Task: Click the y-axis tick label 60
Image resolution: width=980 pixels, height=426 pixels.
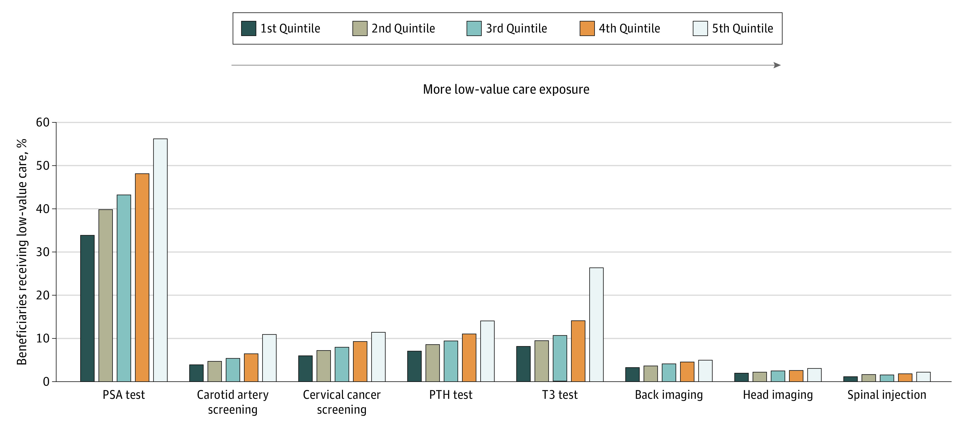Action: coord(43,122)
